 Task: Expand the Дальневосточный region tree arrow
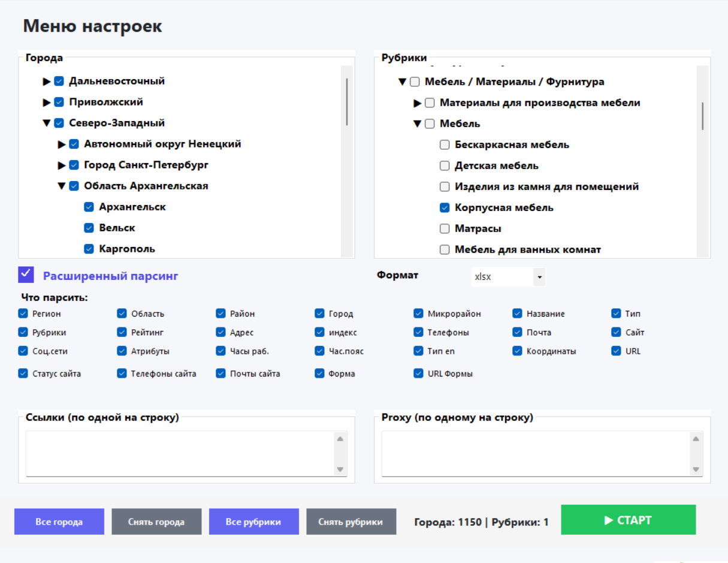click(47, 82)
